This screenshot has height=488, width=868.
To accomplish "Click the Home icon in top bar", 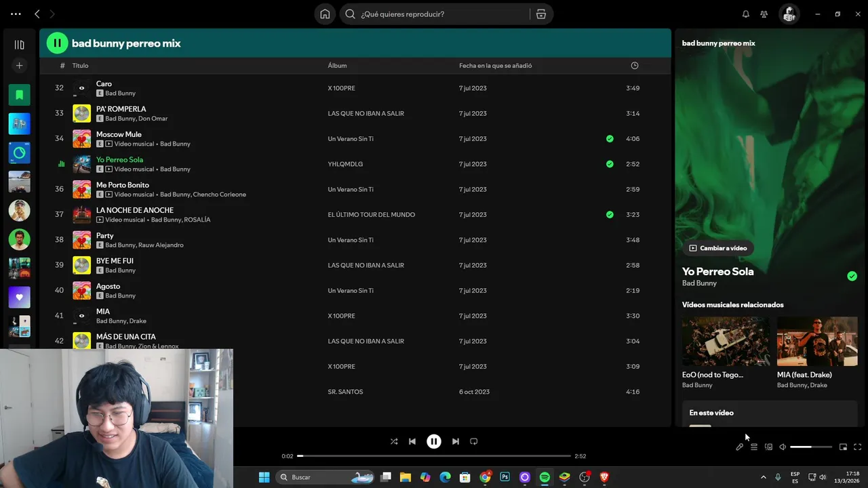I will click(325, 14).
